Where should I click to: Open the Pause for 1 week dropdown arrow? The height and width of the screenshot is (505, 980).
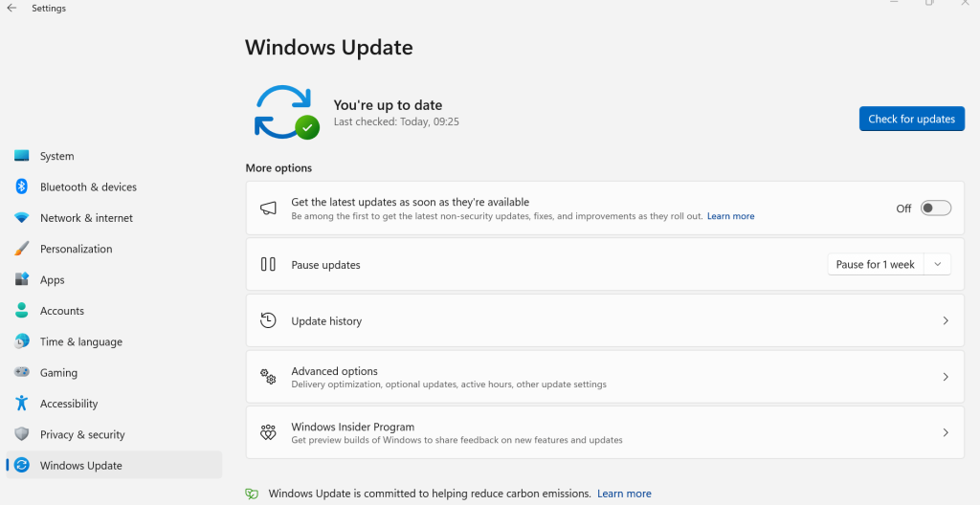(x=938, y=264)
